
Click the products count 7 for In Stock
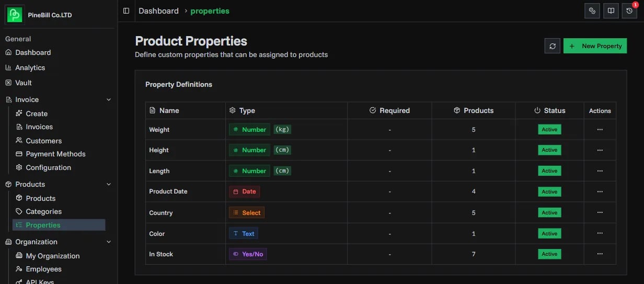coord(474,254)
